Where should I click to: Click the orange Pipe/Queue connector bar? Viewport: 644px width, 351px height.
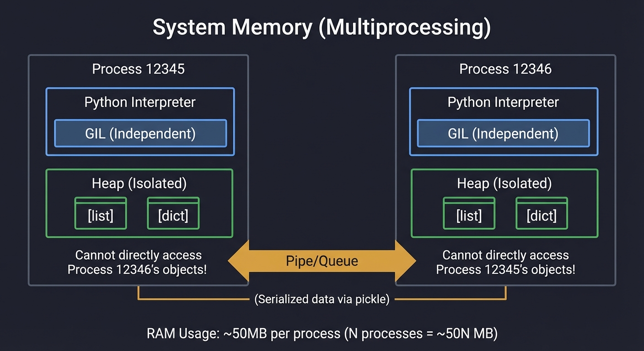point(322,261)
